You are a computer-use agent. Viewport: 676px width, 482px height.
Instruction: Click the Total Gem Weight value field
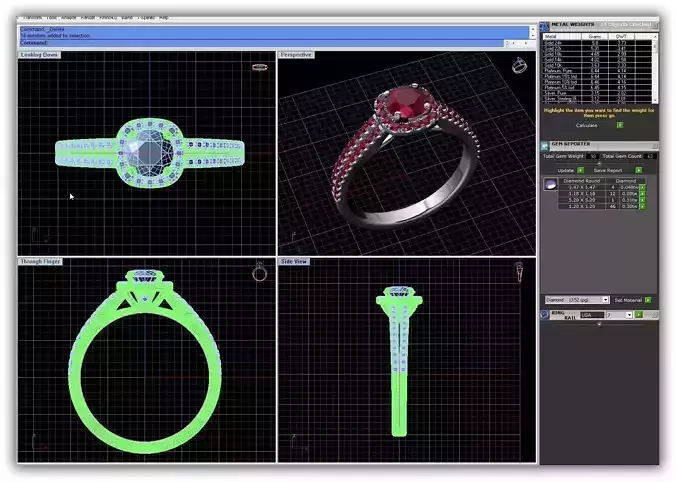click(593, 156)
